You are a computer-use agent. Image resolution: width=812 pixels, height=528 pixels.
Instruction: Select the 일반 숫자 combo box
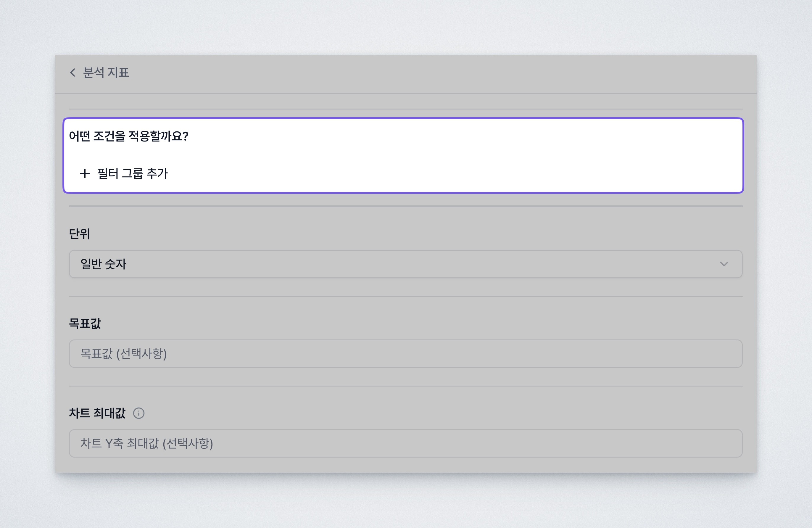click(x=406, y=264)
